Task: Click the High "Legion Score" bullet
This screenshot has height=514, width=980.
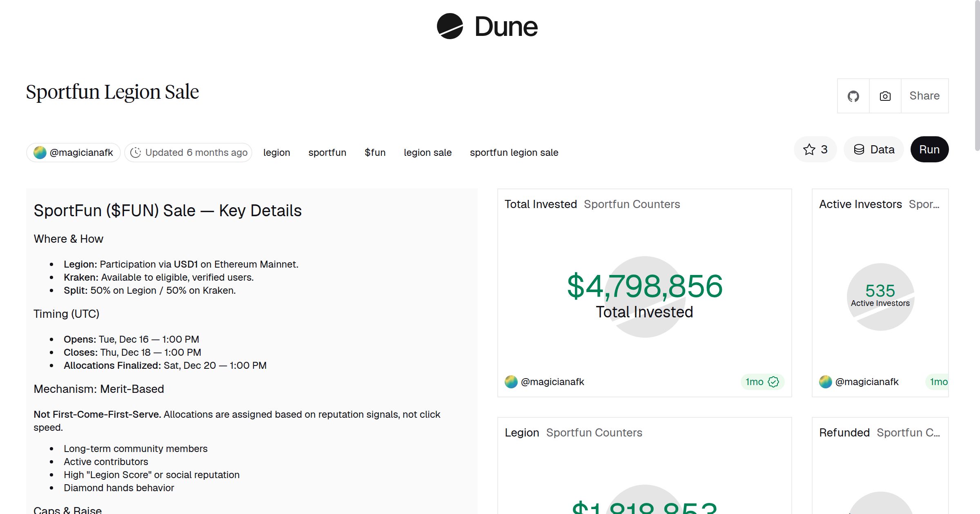Action: (x=151, y=475)
